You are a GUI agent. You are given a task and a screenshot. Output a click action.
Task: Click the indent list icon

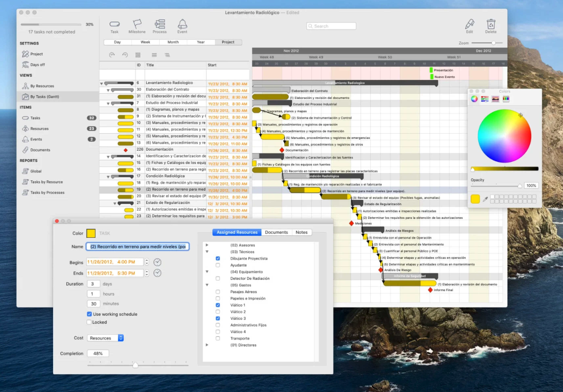tap(167, 55)
